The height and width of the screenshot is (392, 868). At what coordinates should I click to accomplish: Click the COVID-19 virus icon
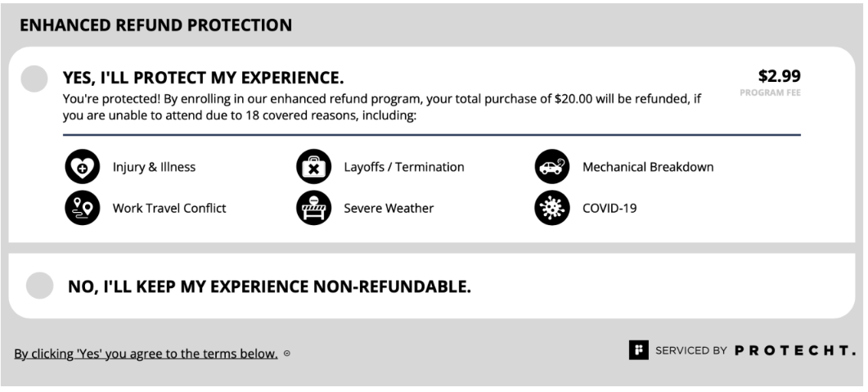[552, 208]
